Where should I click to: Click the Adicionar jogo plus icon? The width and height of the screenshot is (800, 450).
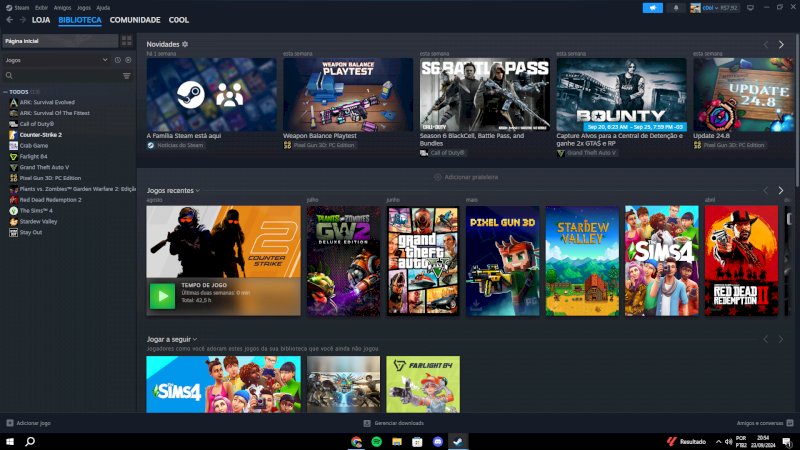[x=10, y=423]
